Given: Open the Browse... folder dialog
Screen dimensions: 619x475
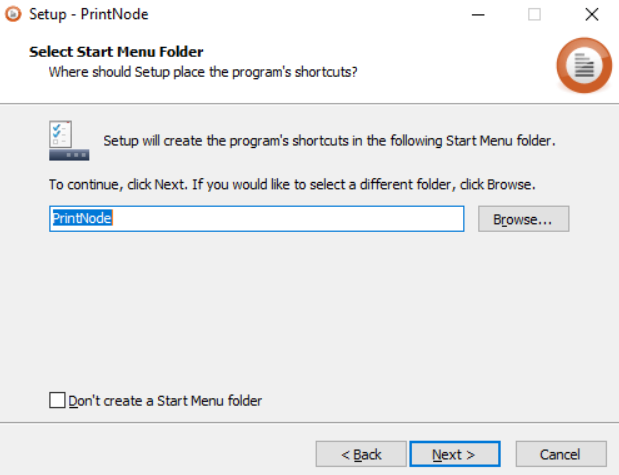Looking at the screenshot, I should (523, 219).
